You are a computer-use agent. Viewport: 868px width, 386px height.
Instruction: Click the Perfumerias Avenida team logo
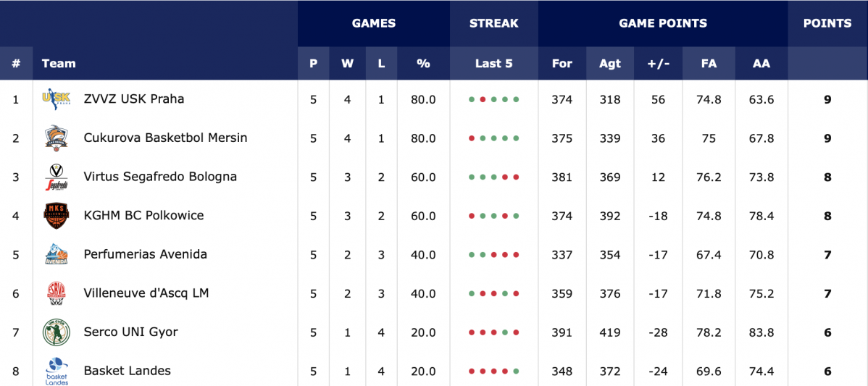(x=56, y=254)
